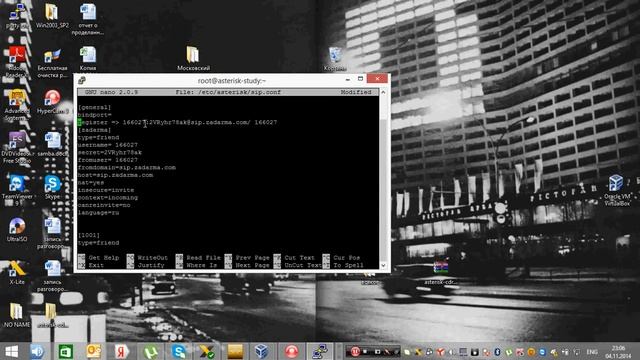Click the 'Get Help' label in nano footer
Image resolution: width=640 pixels, height=360 pixels.
pos(104,258)
